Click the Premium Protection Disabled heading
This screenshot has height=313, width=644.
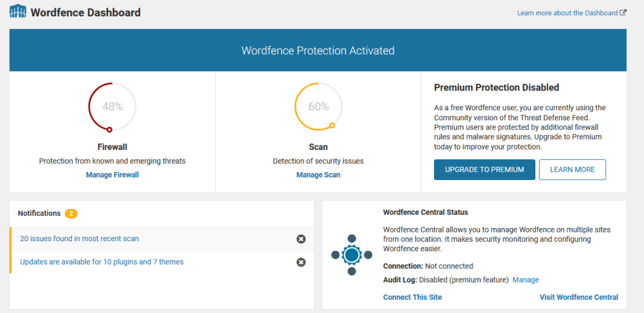(497, 87)
